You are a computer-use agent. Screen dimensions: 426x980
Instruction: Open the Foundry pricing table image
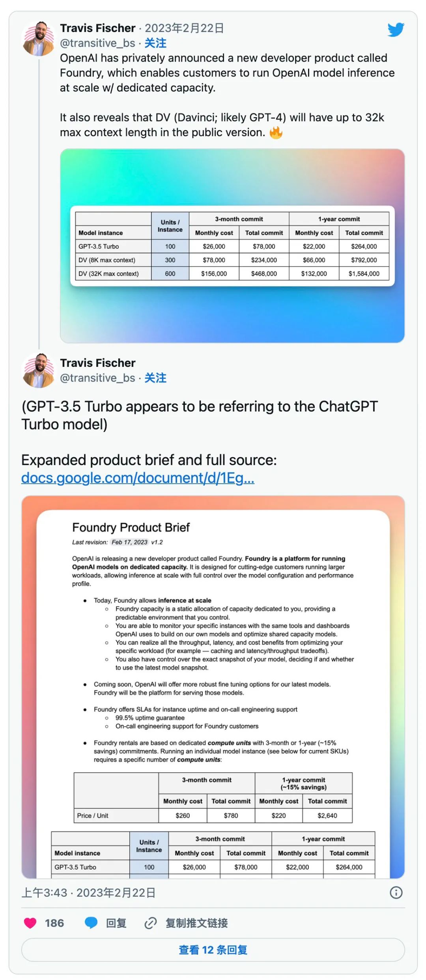(232, 245)
